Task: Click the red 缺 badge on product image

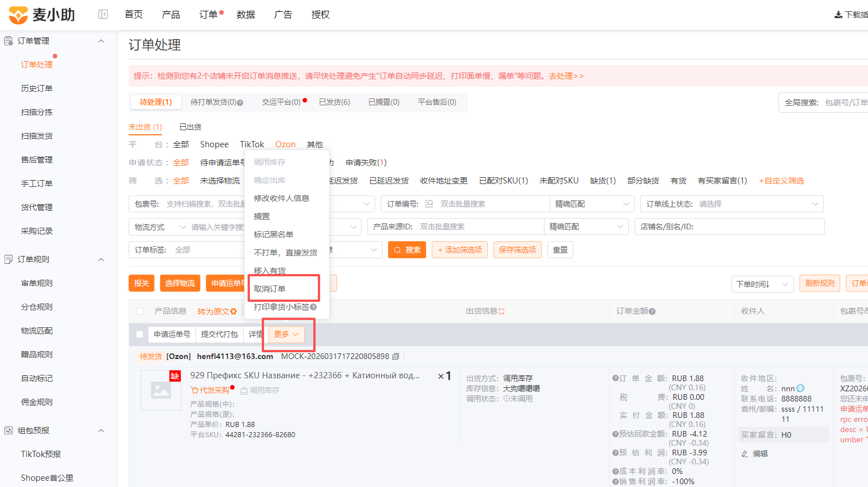Action: coord(175,376)
